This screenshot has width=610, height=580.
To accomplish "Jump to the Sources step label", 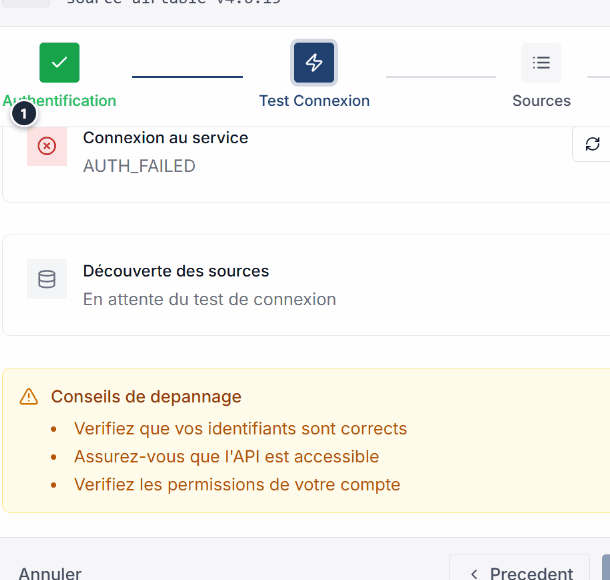I will pos(541,101).
